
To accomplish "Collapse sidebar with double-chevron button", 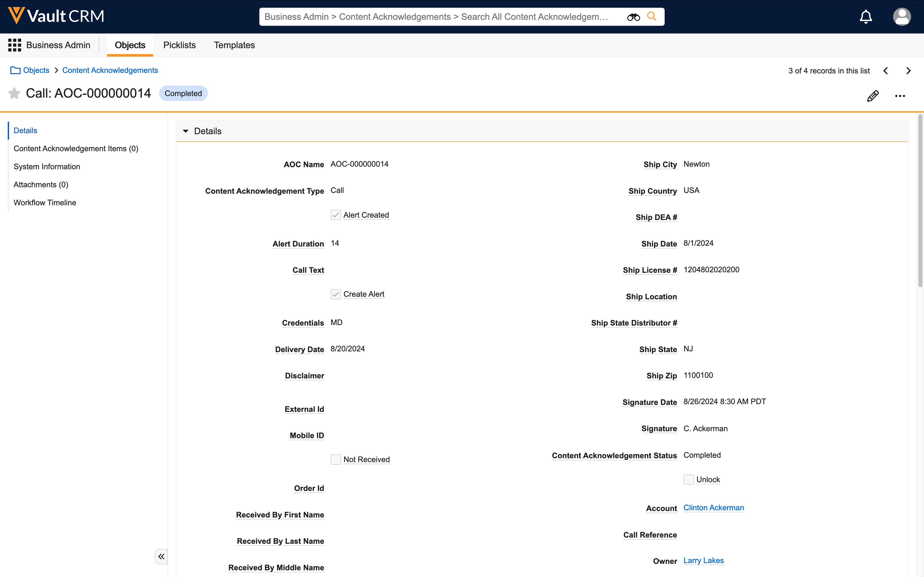I will pos(161,556).
